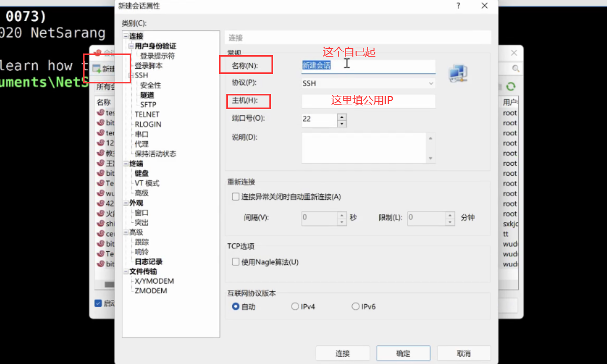Image resolution: width=607 pixels, height=364 pixels.
Task: Open the 登录脚本 category
Action: (148, 66)
